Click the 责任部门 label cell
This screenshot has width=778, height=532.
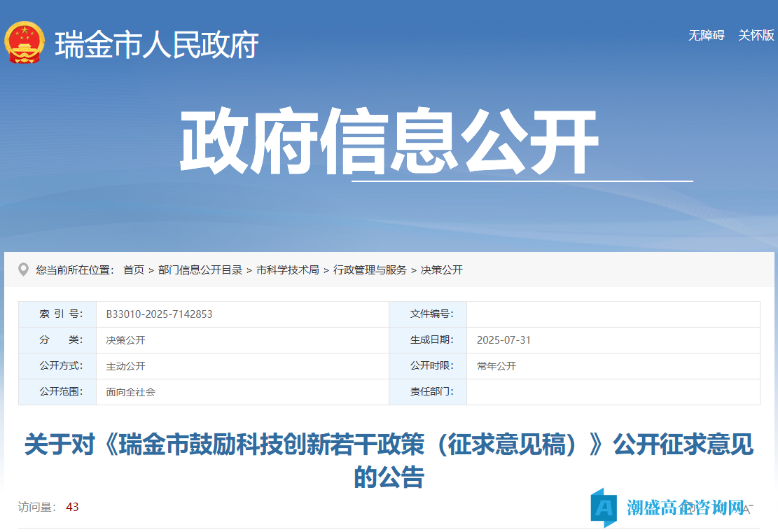click(x=428, y=392)
